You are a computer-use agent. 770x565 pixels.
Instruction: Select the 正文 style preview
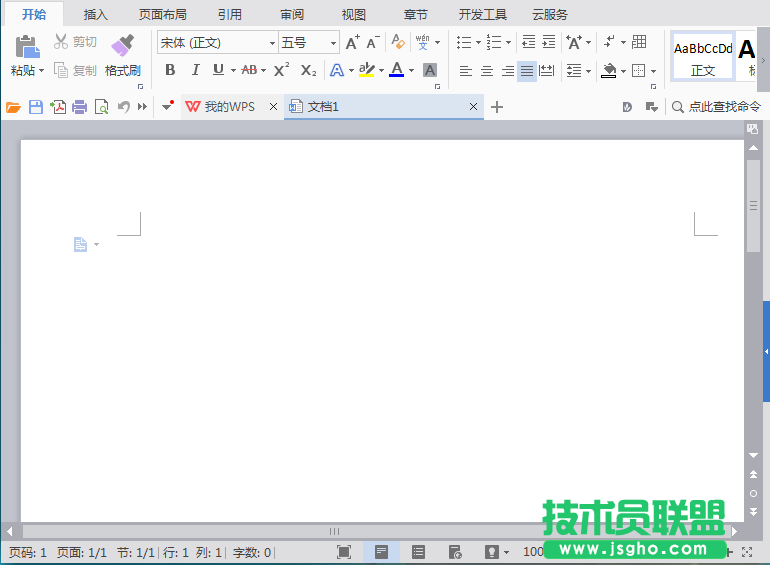pos(703,56)
